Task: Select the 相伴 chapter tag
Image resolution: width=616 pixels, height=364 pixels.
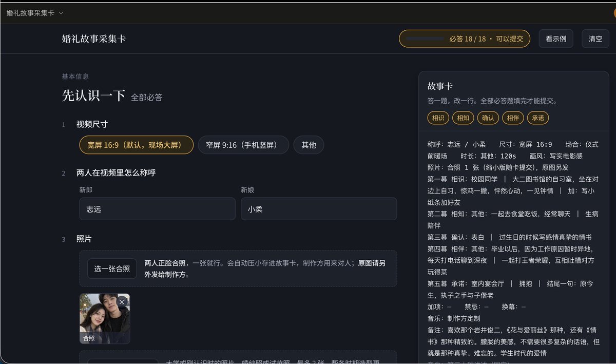Action: pyautogui.click(x=513, y=118)
